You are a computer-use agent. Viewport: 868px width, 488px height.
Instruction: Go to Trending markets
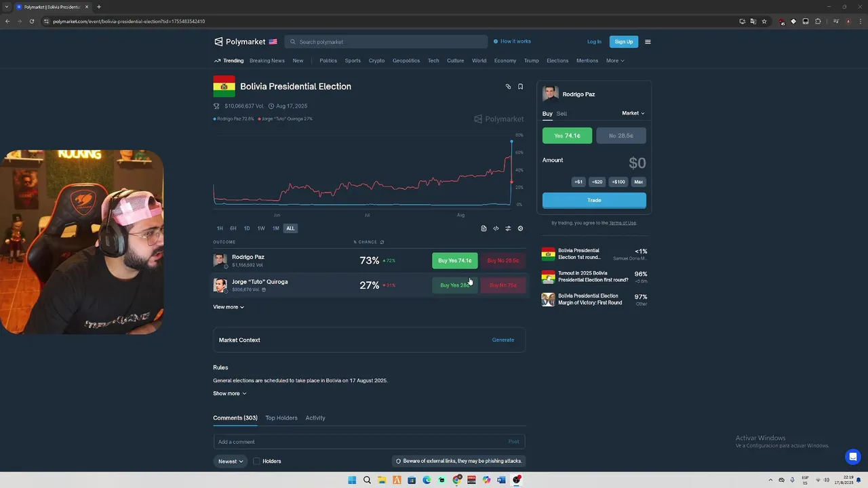(229, 61)
